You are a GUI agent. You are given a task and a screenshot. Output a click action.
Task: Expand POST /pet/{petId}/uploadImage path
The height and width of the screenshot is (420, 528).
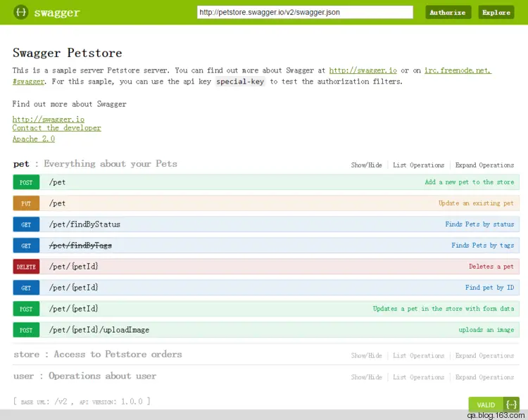(x=99, y=330)
